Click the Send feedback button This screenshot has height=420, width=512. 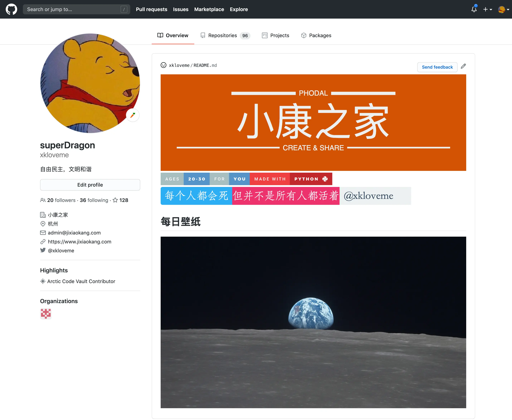[437, 67]
